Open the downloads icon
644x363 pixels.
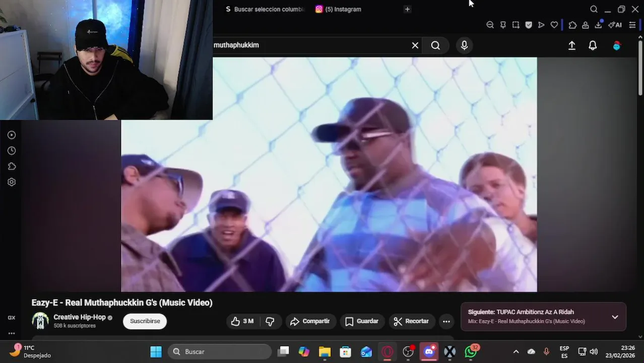point(599,24)
